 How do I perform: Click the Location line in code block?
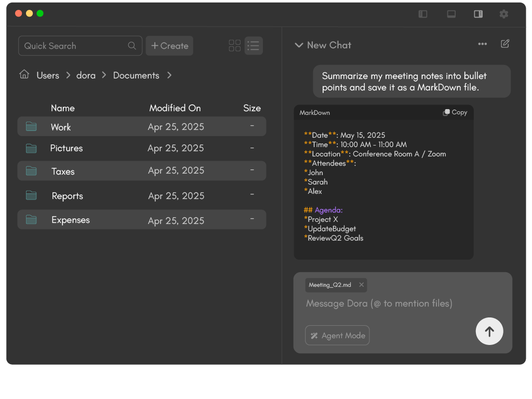coord(375,154)
